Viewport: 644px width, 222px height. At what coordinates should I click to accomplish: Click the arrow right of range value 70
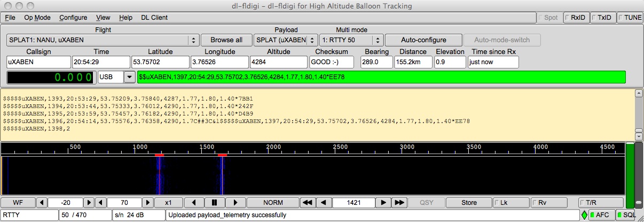pyautogui.click(x=148, y=203)
